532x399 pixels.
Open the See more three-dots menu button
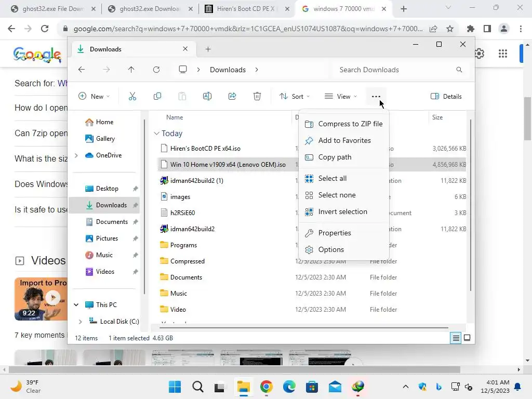tap(376, 96)
